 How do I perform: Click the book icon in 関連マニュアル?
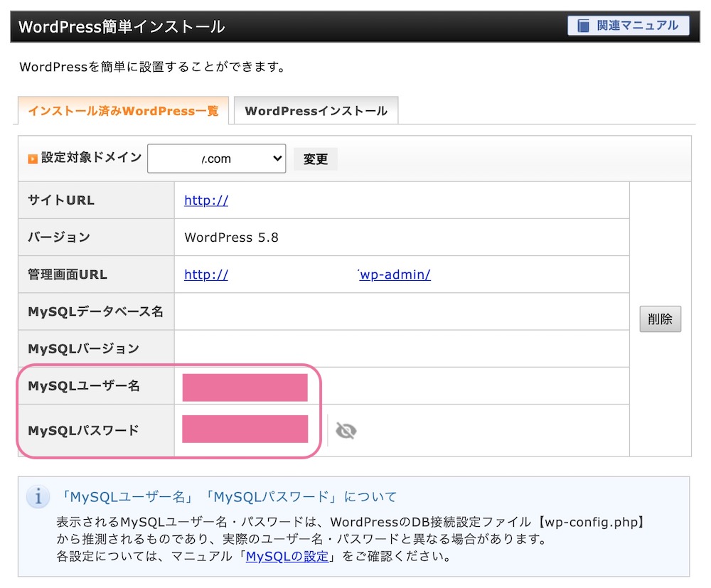[584, 26]
